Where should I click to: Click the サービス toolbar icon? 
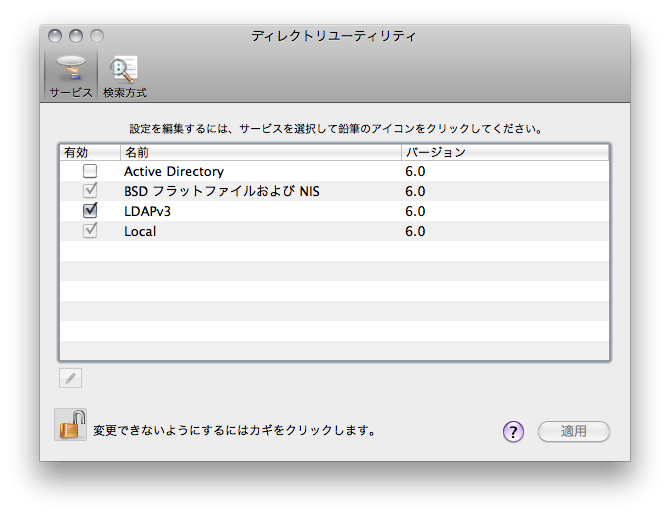point(70,75)
